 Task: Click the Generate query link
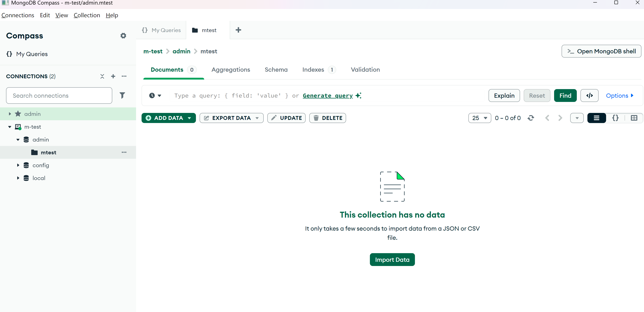[328, 95]
